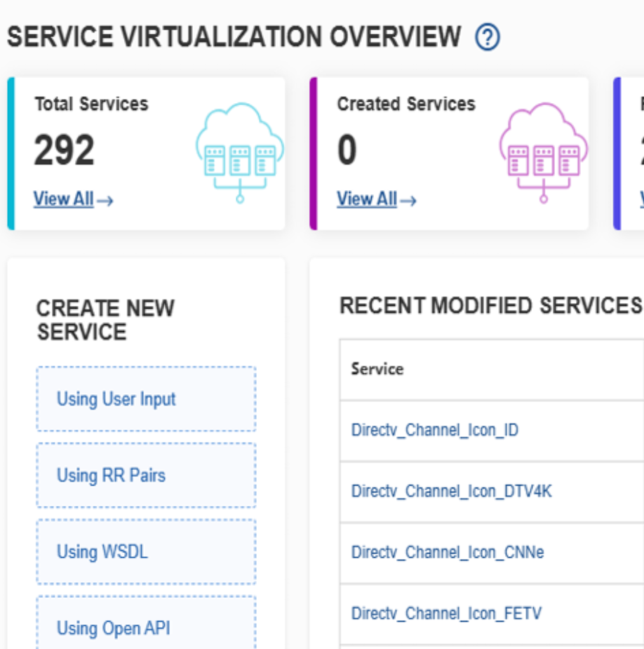Open View All under Total Services
The image size is (644, 649).
tap(63, 199)
